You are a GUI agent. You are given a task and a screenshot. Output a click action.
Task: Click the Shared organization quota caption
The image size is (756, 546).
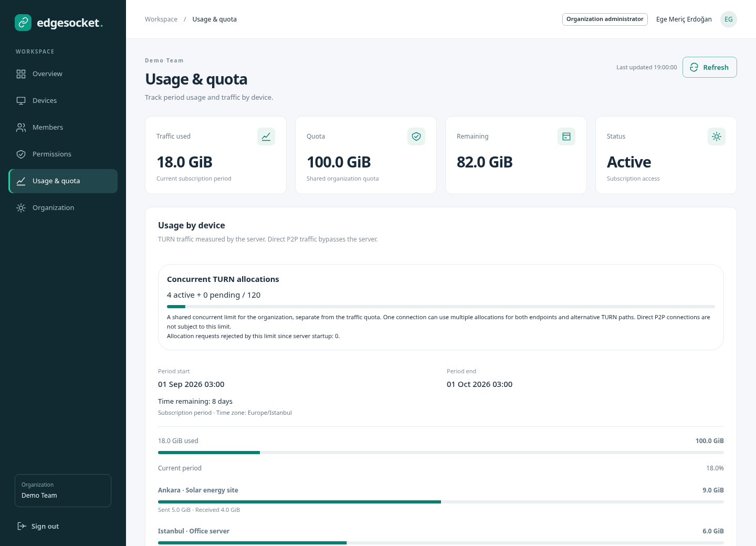pyautogui.click(x=343, y=178)
